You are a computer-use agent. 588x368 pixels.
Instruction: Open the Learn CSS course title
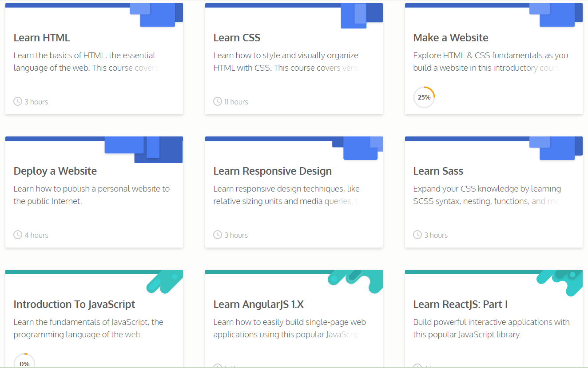click(x=237, y=38)
